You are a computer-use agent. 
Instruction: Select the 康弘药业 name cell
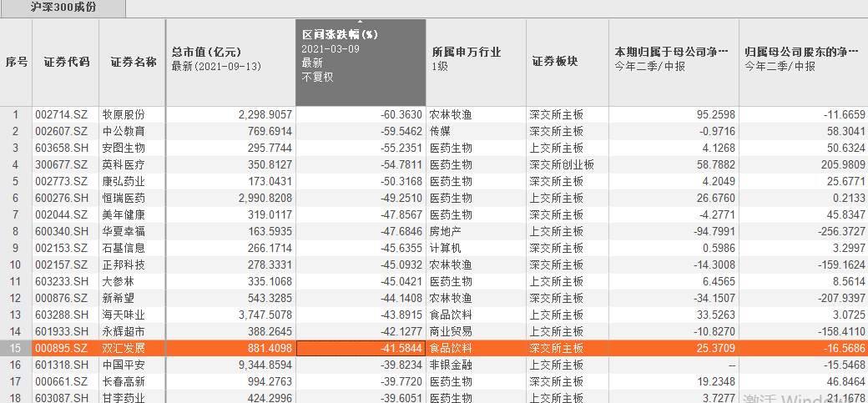coord(133,181)
